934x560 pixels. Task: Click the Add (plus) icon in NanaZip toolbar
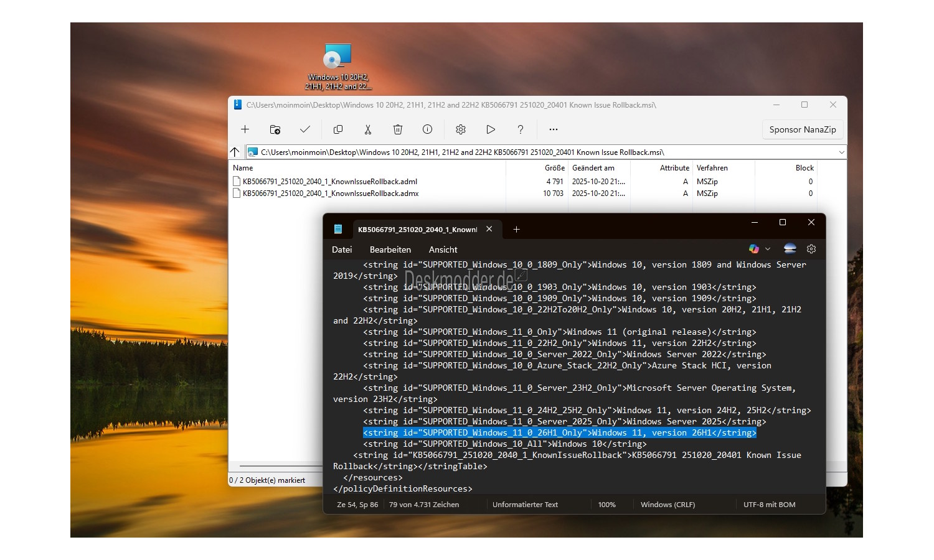tap(245, 129)
